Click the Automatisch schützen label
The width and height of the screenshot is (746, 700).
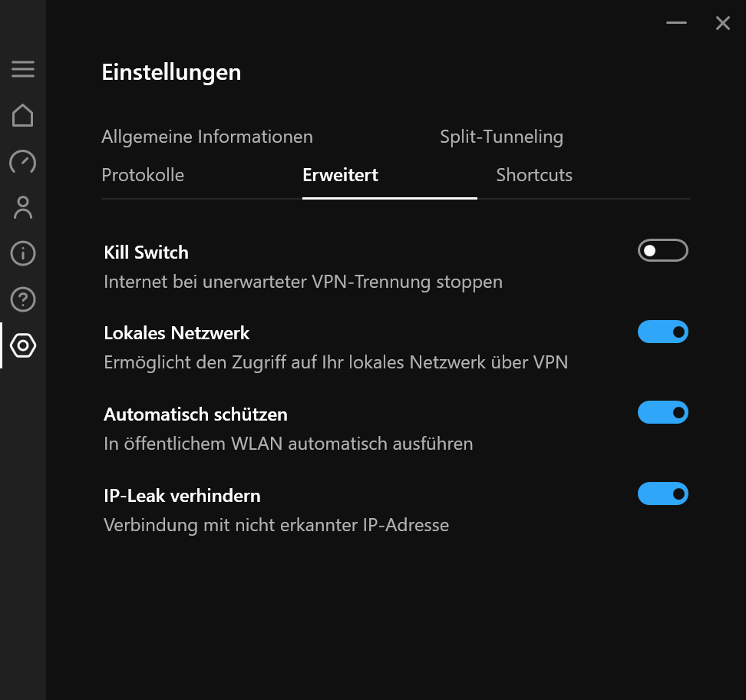[x=196, y=414]
